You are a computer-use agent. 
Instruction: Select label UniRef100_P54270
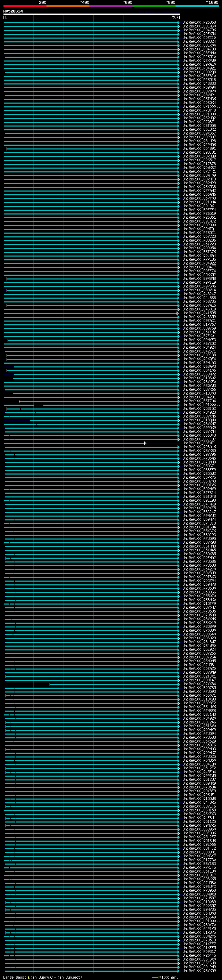199,569
